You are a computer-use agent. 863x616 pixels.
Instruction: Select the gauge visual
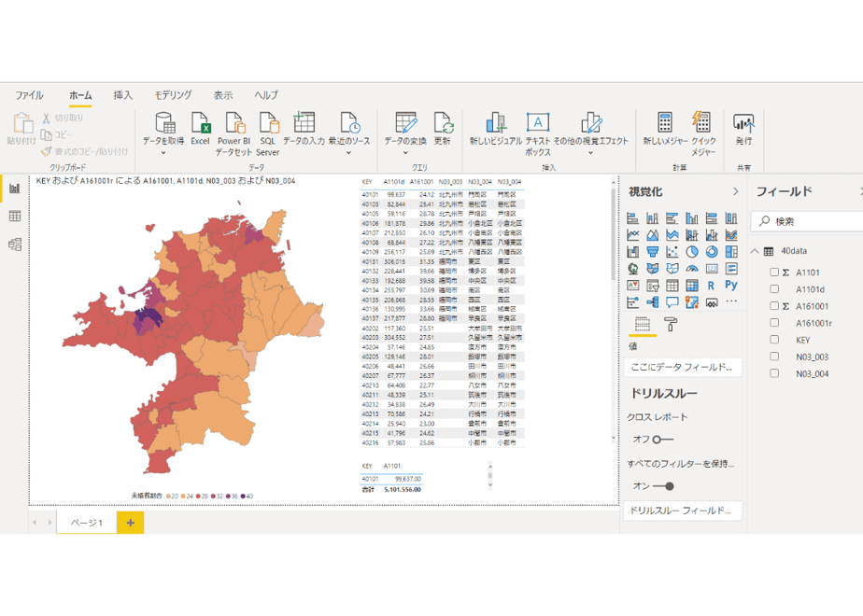pos(692,269)
